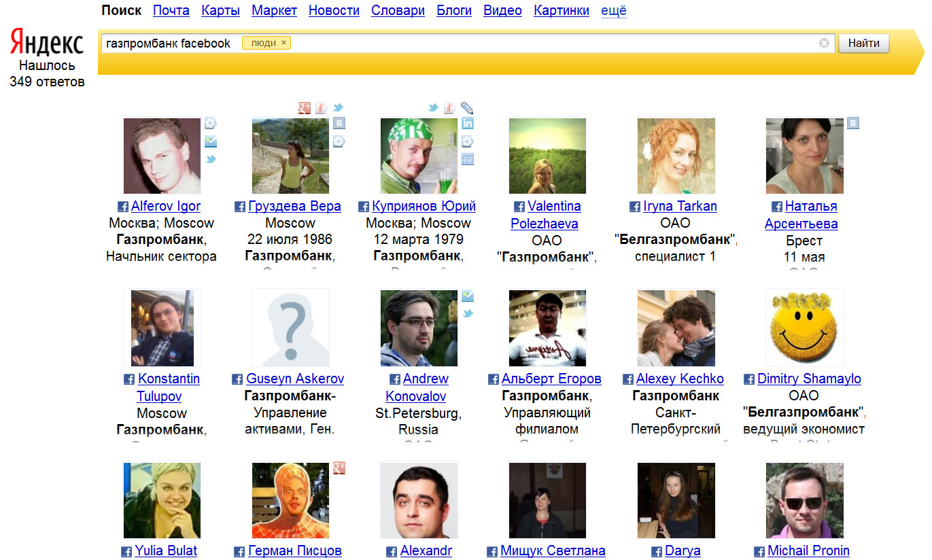This screenshot has width=932, height=560.
Task: Open Iryna Tarkan profile link
Action: click(680, 207)
